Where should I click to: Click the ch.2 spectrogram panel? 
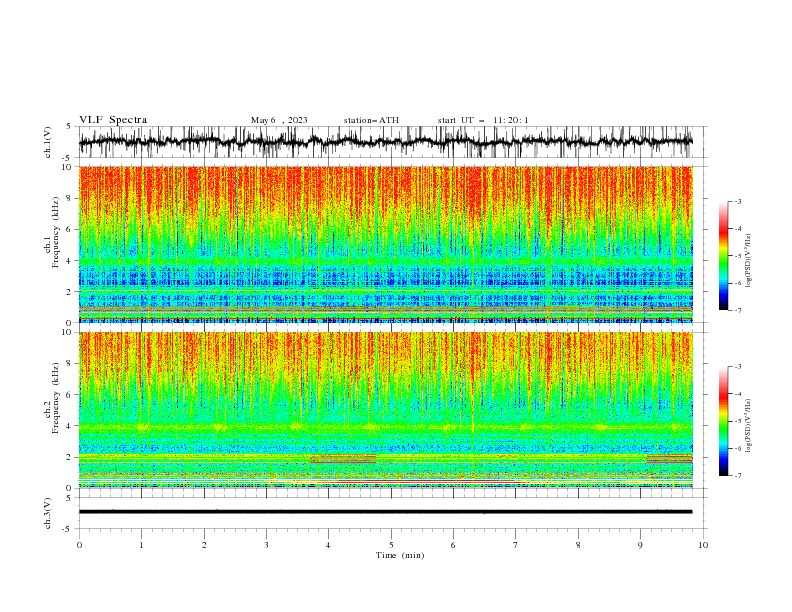(x=386, y=410)
